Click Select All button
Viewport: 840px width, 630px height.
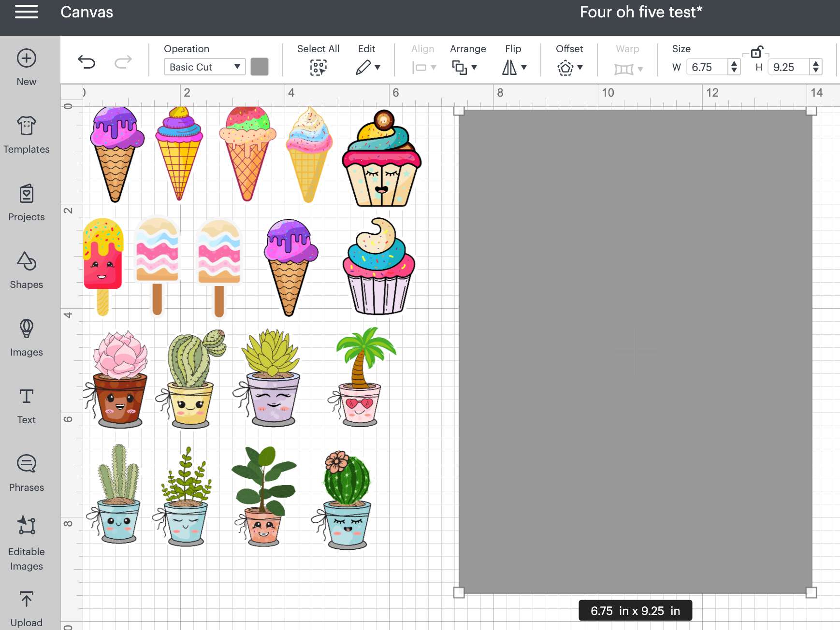pos(318,67)
